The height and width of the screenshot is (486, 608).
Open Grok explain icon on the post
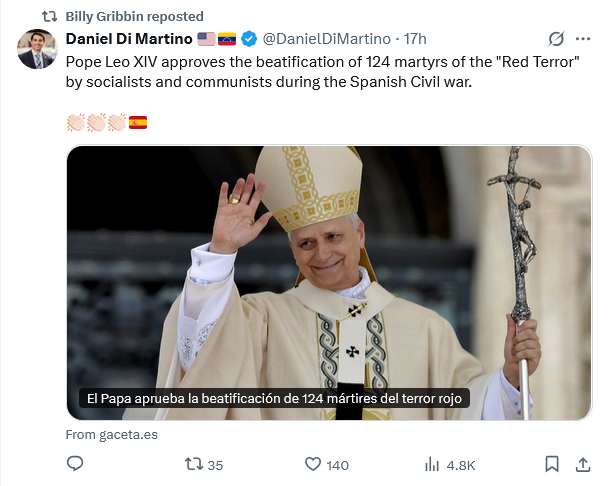pos(557,39)
